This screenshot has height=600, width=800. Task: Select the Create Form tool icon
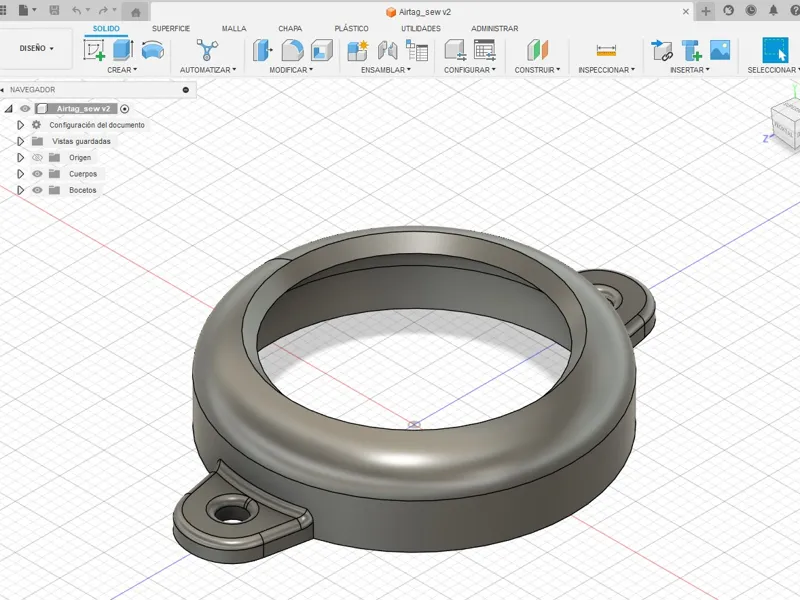click(153, 50)
